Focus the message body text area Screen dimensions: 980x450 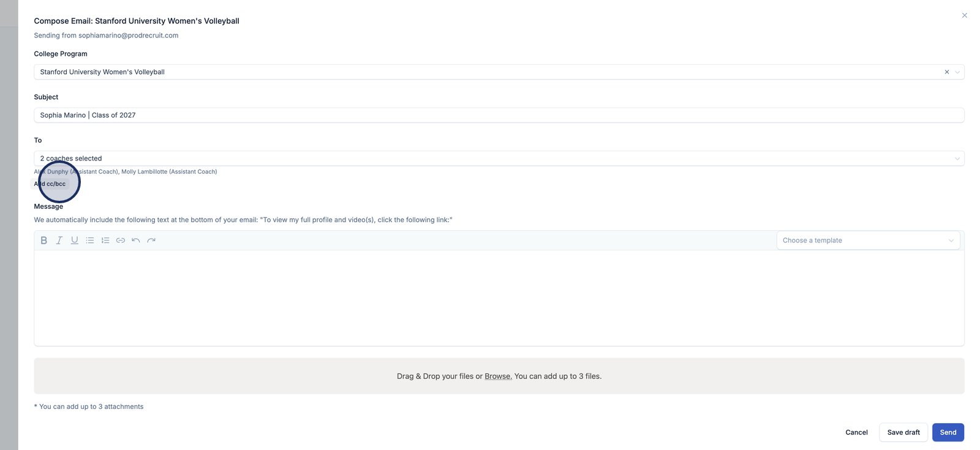tap(499, 298)
